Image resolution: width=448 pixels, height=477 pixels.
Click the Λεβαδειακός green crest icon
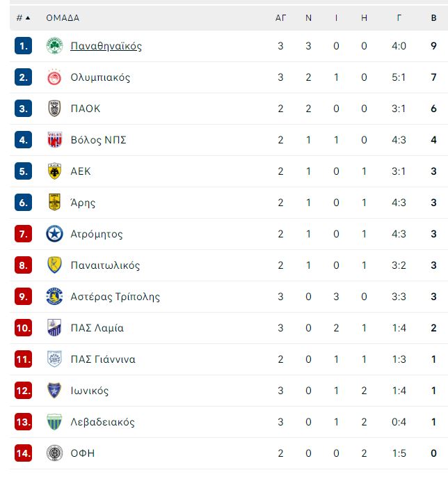[54, 421]
